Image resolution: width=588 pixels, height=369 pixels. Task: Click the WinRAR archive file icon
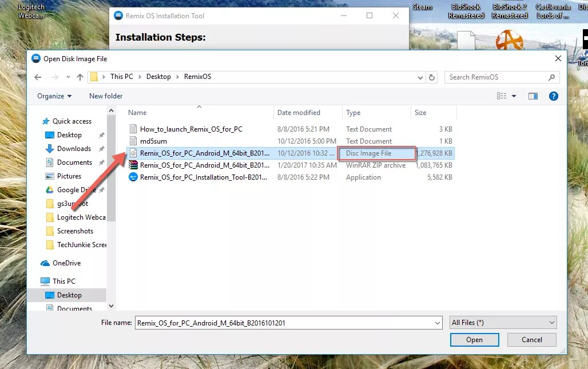pyautogui.click(x=133, y=165)
